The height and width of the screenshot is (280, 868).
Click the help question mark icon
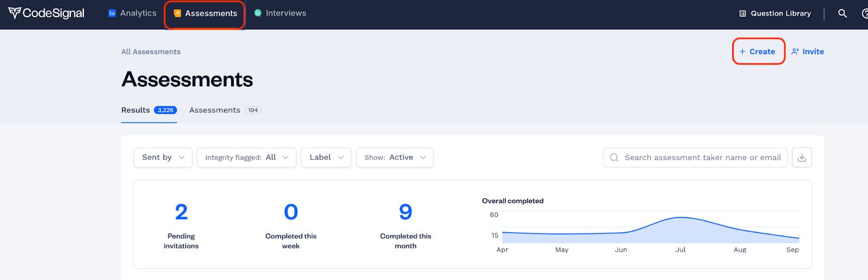[865, 13]
